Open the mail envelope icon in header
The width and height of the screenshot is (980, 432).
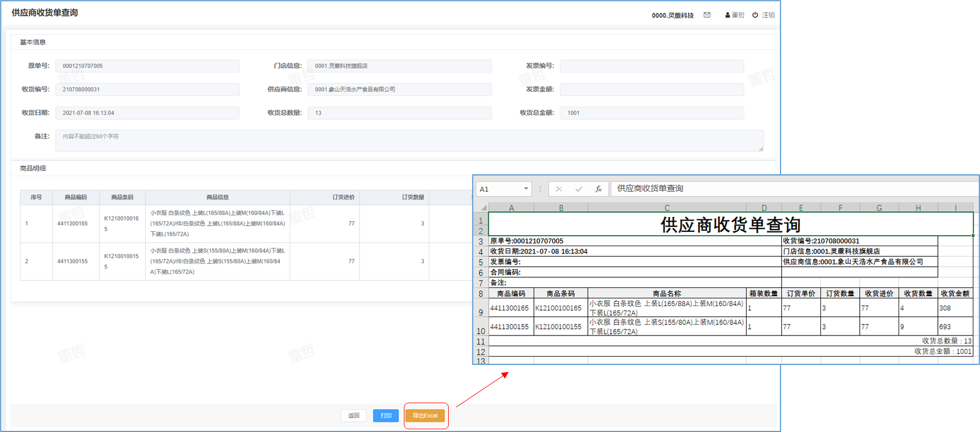[707, 15]
